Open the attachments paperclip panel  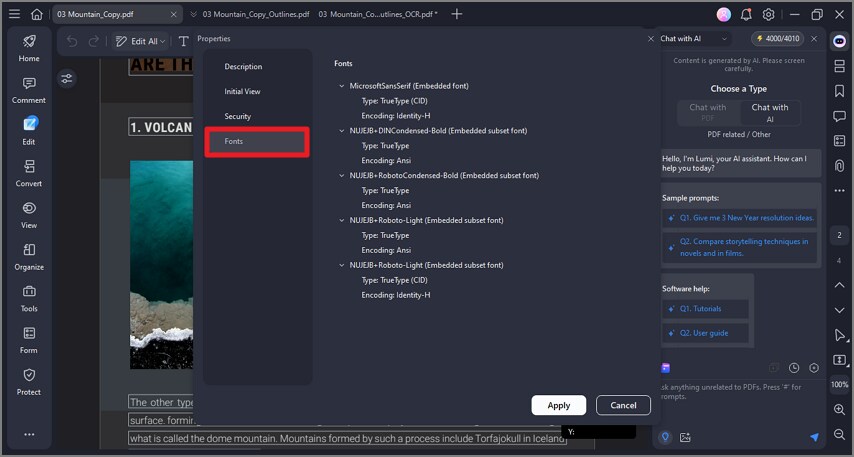click(839, 165)
